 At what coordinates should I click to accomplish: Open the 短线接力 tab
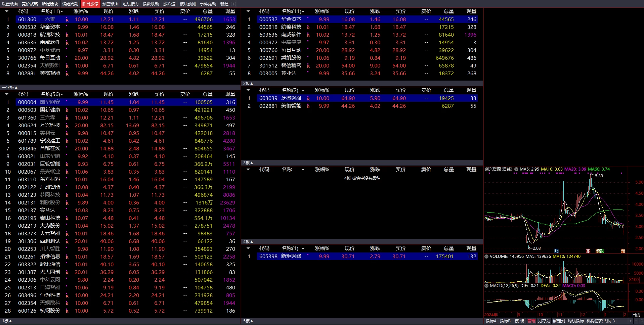(131, 4)
